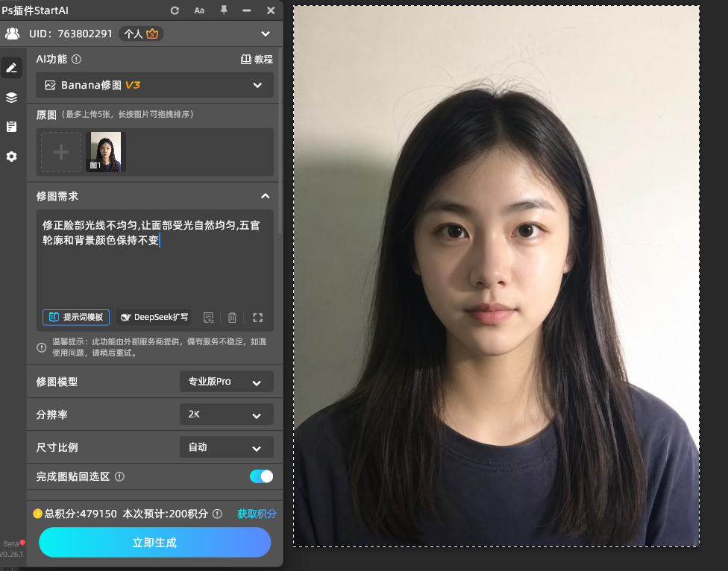Open the records list sidebar tab
This screenshot has height=571, width=728.
coord(12,127)
